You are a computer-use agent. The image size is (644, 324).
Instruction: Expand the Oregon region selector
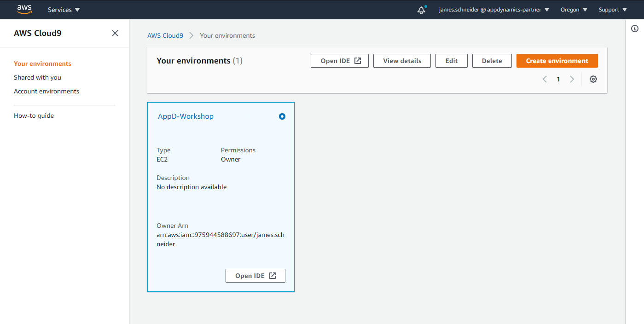pos(574,10)
